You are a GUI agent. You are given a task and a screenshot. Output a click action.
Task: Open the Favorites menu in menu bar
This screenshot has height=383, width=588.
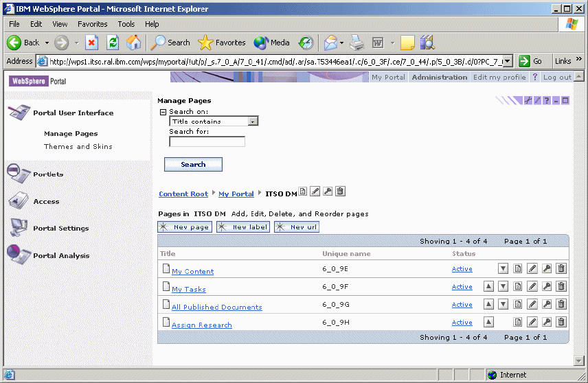(x=92, y=24)
